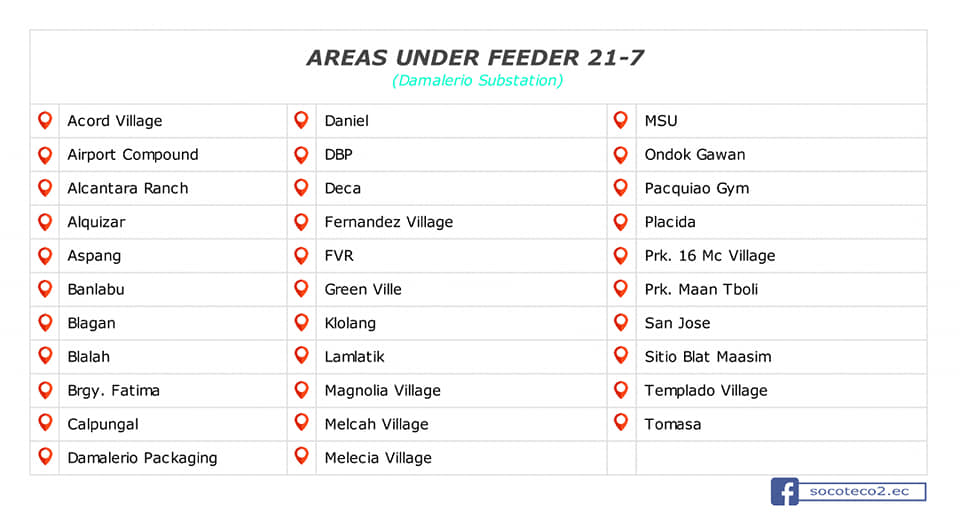The height and width of the screenshot is (530, 960).
Task: Click the location pin next to Daniel
Action: coord(301,120)
